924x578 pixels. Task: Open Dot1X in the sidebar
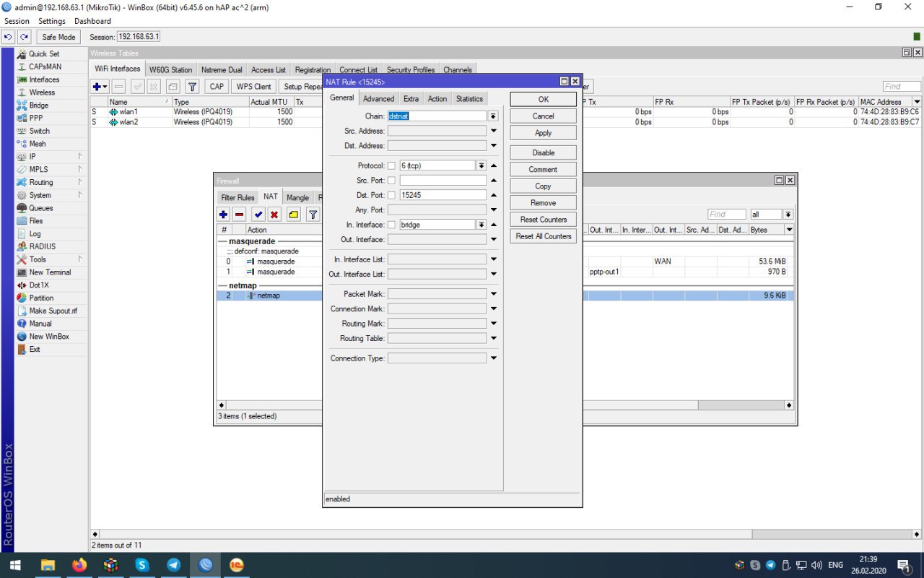pyautogui.click(x=39, y=285)
